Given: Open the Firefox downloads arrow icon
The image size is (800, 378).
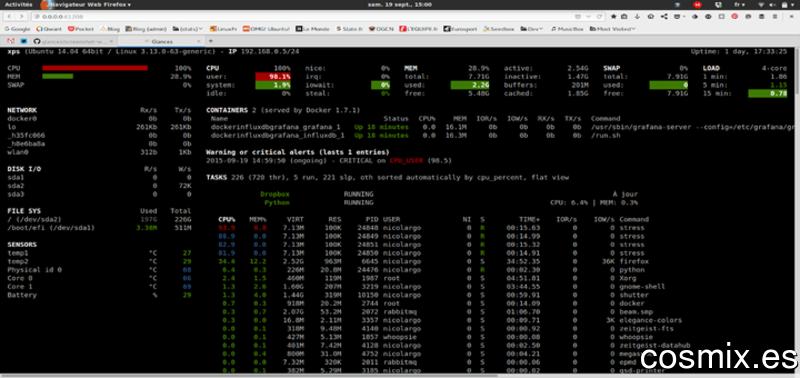Looking at the screenshot, I should coord(638,16).
